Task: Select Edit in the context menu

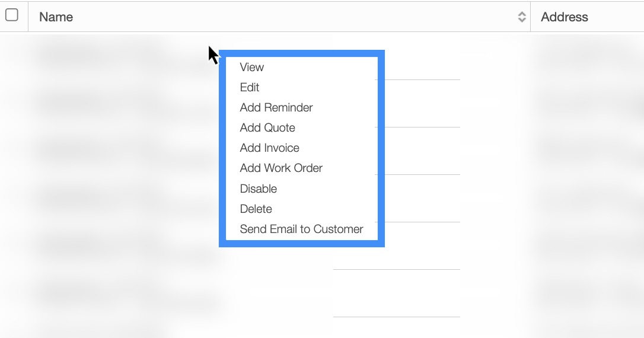Action: coord(250,87)
